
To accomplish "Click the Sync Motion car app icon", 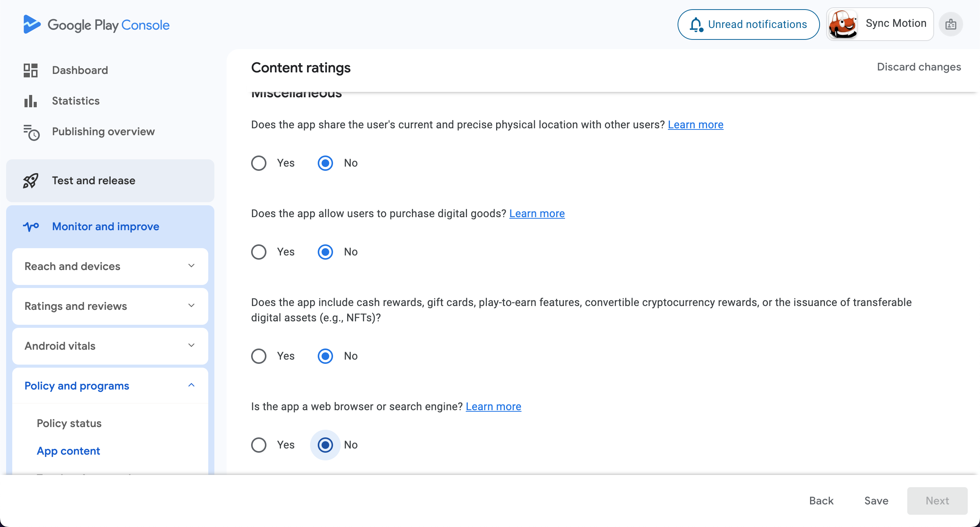I will pos(843,24).
